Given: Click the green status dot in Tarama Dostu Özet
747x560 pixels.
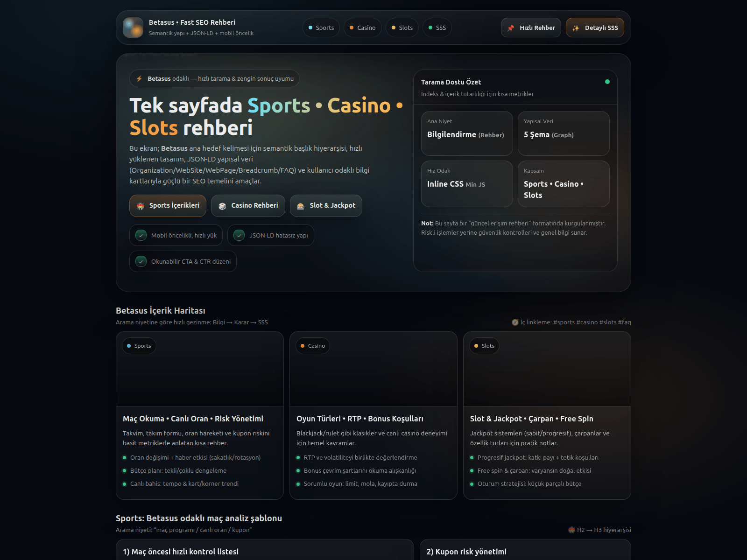Looking at the screenshot, I should pos(607,82).
